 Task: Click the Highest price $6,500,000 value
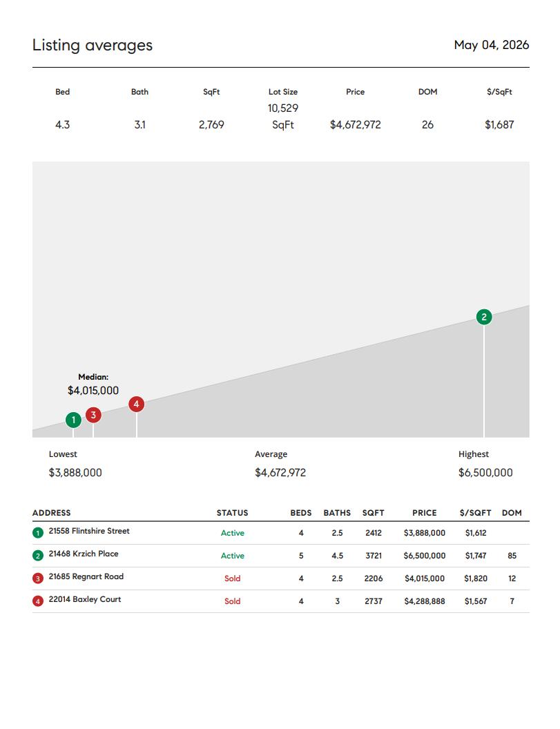485,473
